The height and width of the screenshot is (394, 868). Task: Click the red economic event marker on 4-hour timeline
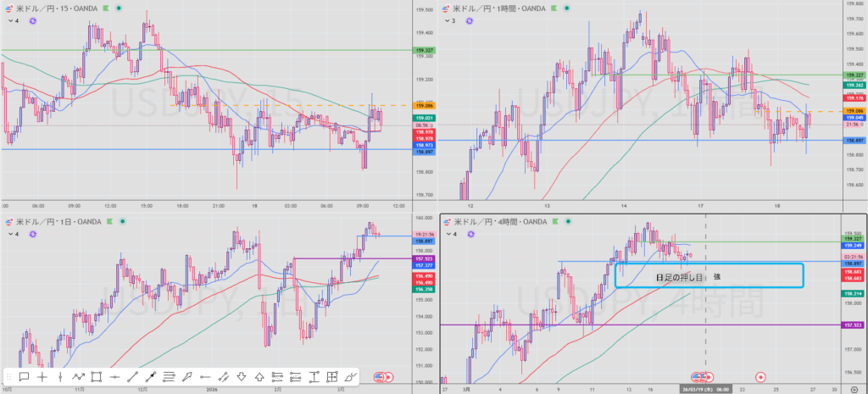click(x=760, y=376)
